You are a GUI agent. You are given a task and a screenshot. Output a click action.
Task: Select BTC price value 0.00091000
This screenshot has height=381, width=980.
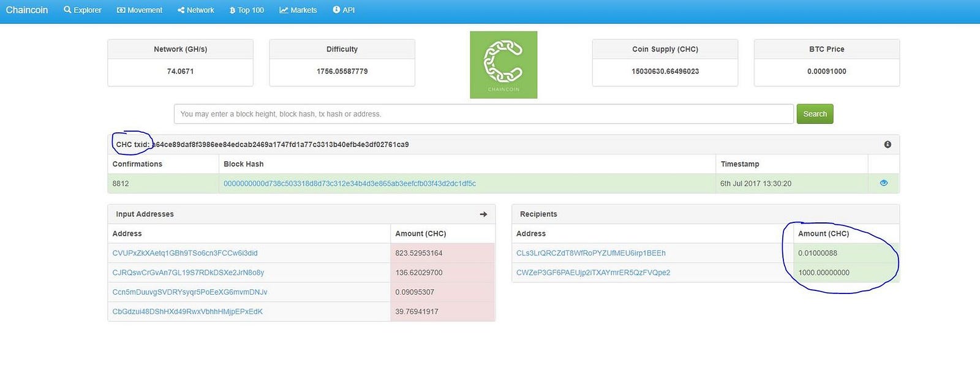click(827, 72)
